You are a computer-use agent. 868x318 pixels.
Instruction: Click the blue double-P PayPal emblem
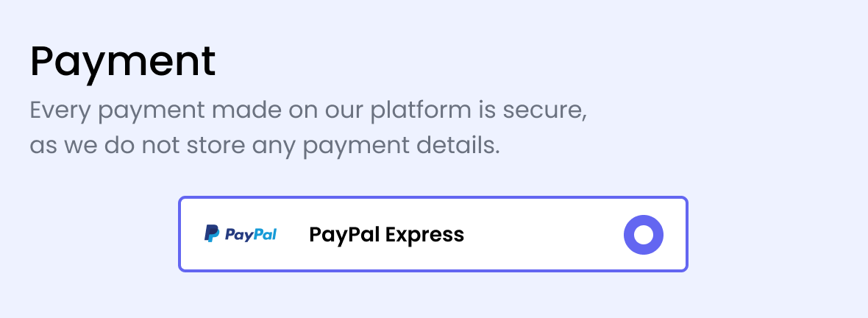tap(212, 234)
